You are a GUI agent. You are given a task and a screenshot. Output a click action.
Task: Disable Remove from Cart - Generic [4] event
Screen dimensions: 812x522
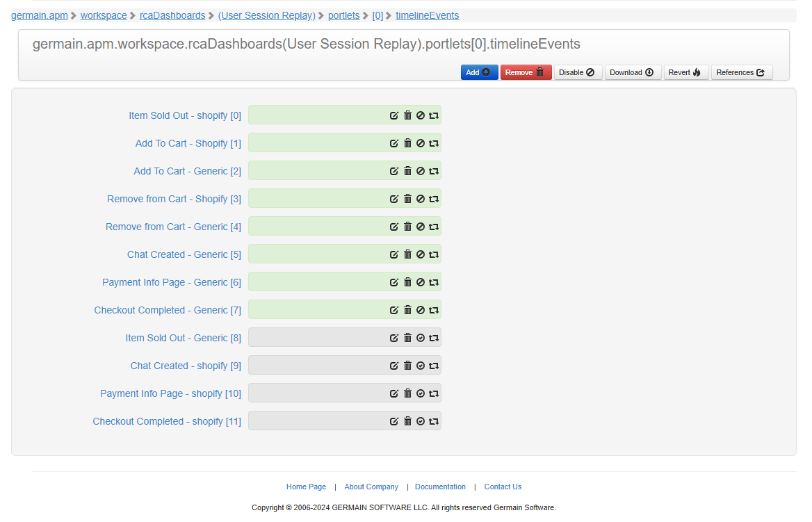pyautogui.click(x=421, y=227)
